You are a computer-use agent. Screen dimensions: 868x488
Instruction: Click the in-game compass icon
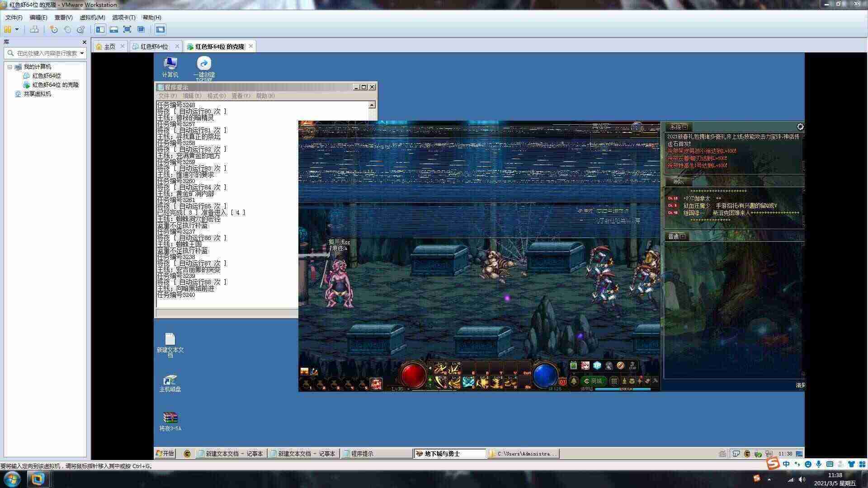(621, 366)
